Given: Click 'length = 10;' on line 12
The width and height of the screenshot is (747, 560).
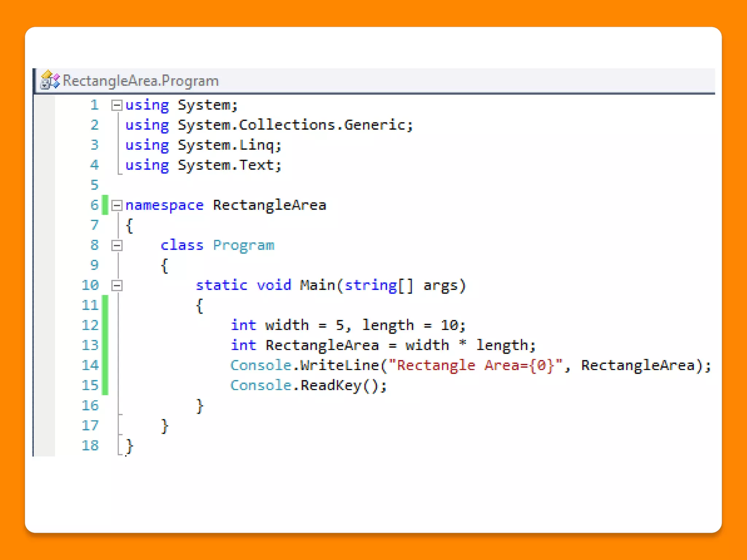Looking at the screenshot, I should 414,325.
